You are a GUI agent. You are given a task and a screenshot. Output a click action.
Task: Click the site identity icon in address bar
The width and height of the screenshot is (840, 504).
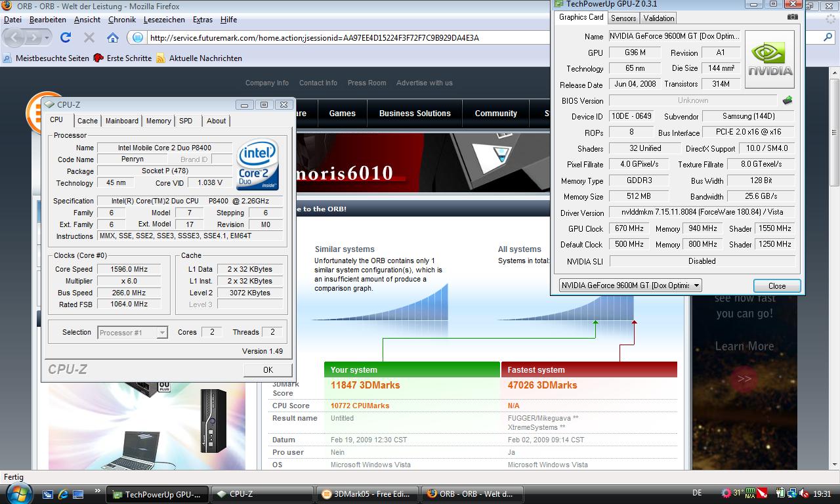coord(137,37)
